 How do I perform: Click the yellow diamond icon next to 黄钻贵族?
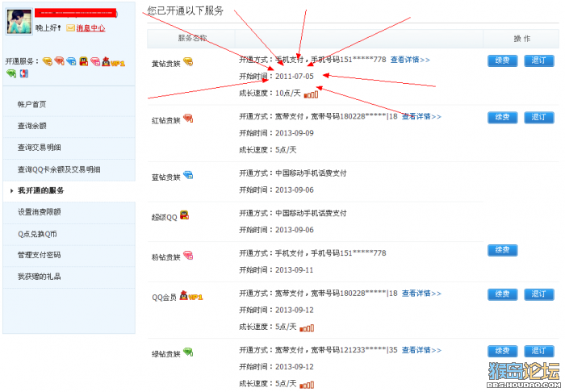(188, 62)
